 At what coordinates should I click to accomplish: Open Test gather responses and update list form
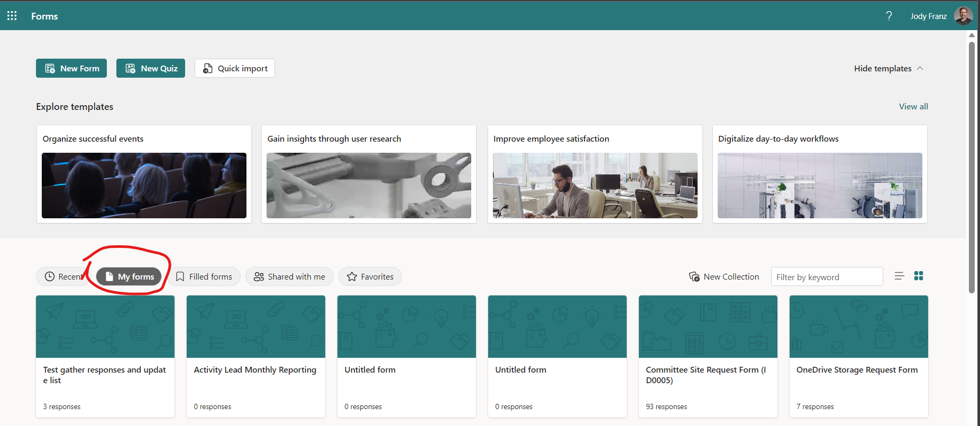click(105, 356)
